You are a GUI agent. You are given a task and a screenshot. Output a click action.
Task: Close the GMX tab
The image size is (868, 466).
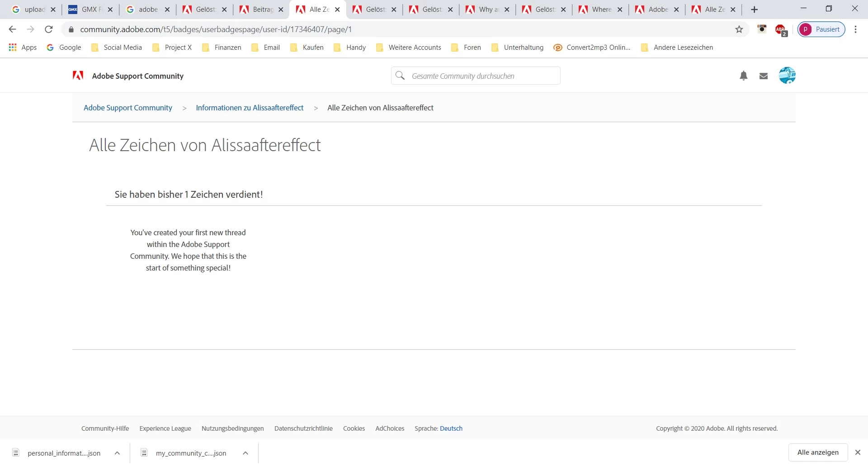(110, 10)
